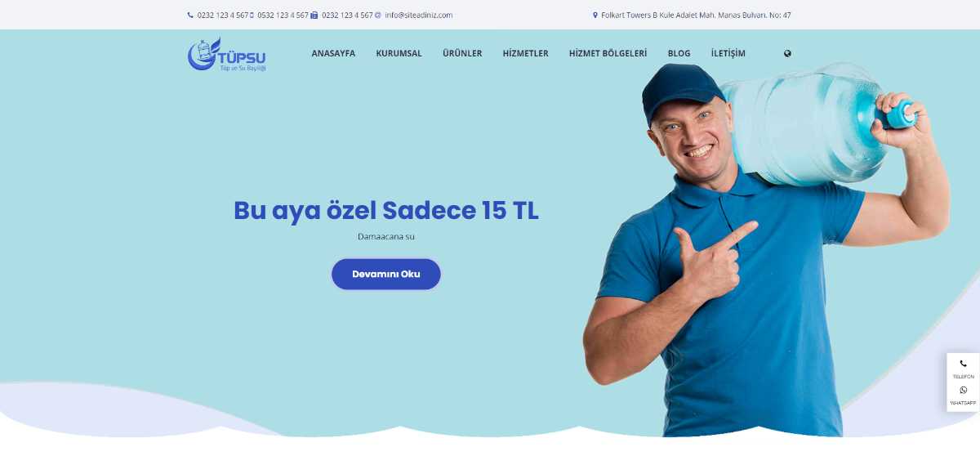Click the map pin address icon

[595, 15]
